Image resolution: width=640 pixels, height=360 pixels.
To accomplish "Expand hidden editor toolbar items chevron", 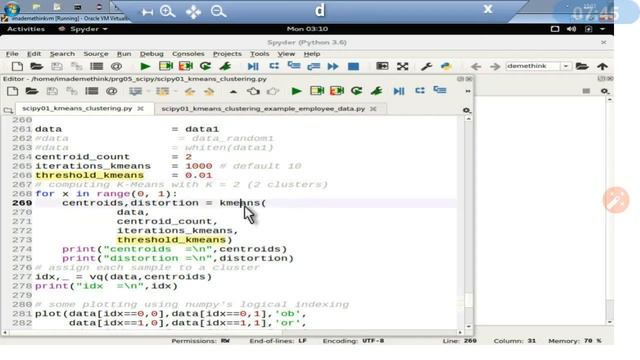I will [468, 91].
